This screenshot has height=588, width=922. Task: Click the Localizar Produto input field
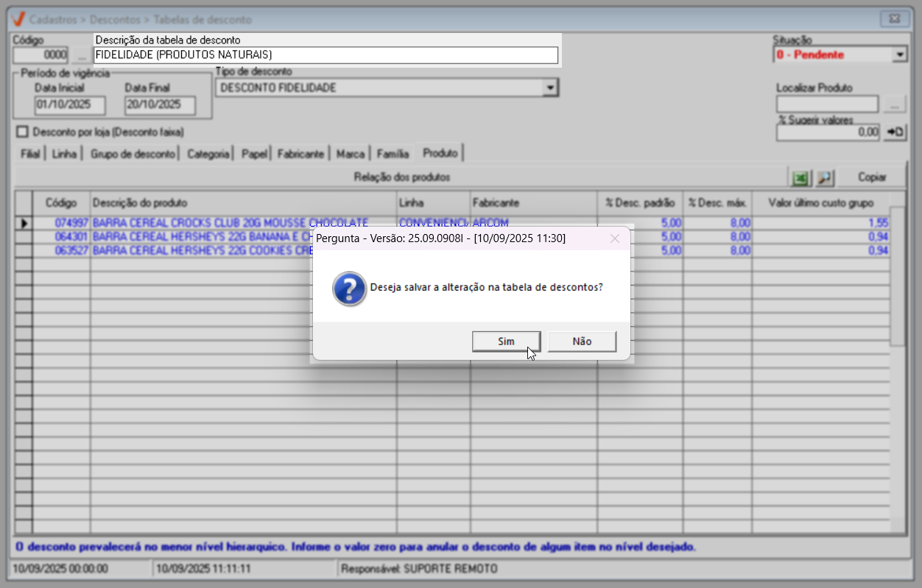tap(828, 104)
